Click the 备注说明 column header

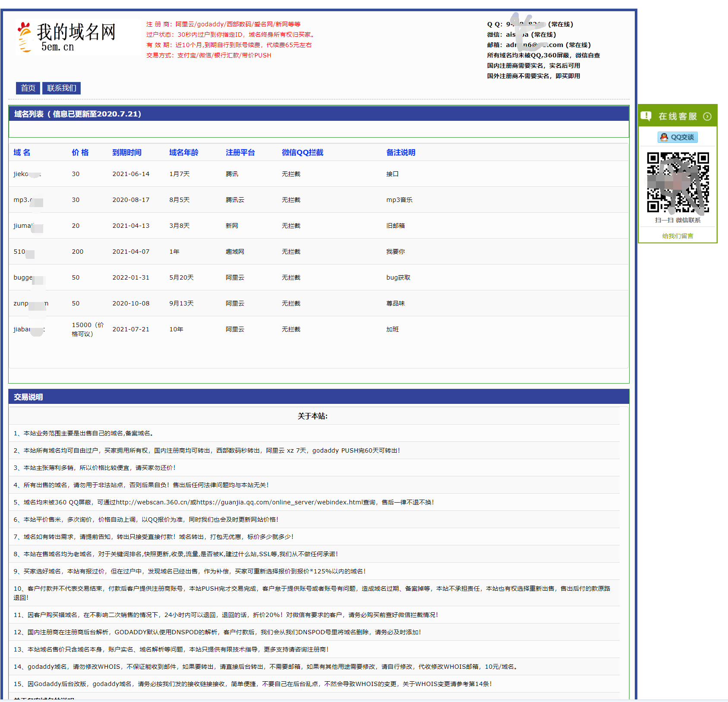click(401, 152)
